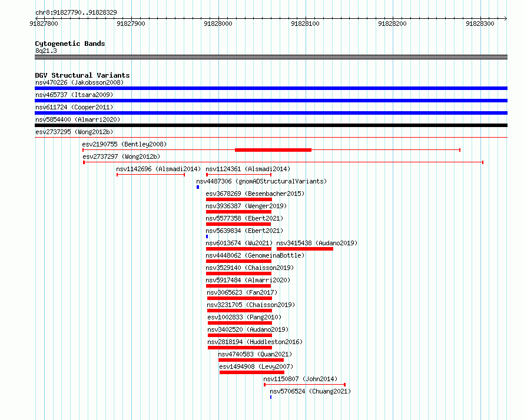The image size is (524, 420).
Task: Click small blue marker under nsv5706524
Action: click(271, 397)
